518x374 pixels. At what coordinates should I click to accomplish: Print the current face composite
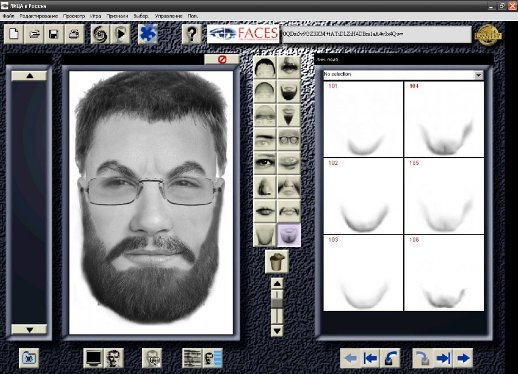click(x=74, y=34)
